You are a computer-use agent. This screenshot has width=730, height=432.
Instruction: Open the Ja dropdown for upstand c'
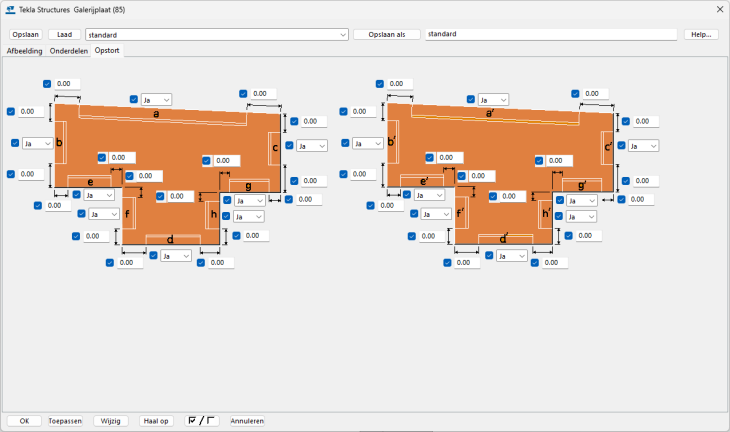pos(644,146)
